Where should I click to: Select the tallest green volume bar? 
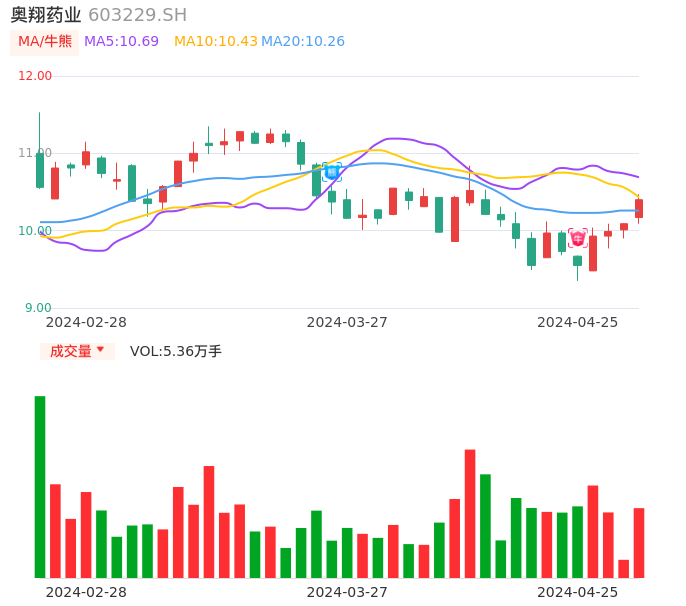(40, 486)
